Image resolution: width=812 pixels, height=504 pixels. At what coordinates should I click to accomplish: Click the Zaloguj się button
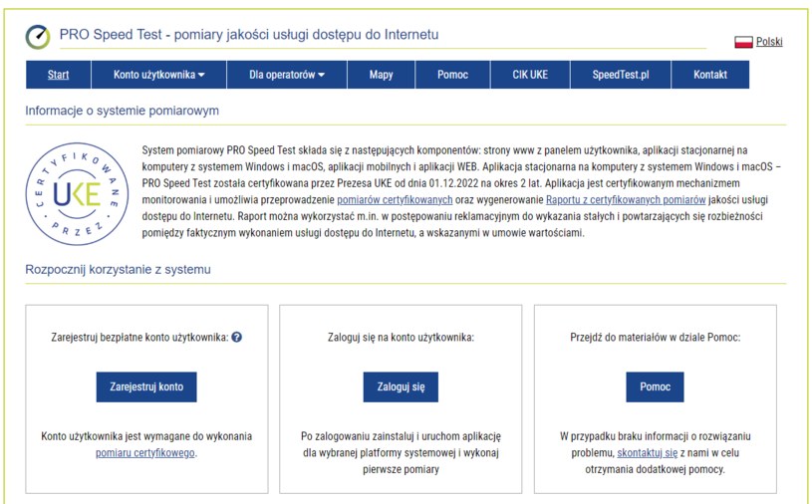[401, 386]
